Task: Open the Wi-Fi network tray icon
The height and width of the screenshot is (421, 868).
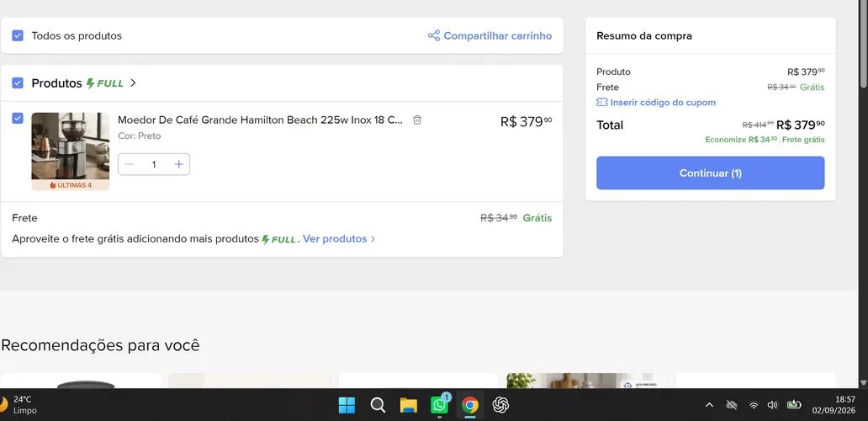Action: pyautogui.click(x=754, y=406)
